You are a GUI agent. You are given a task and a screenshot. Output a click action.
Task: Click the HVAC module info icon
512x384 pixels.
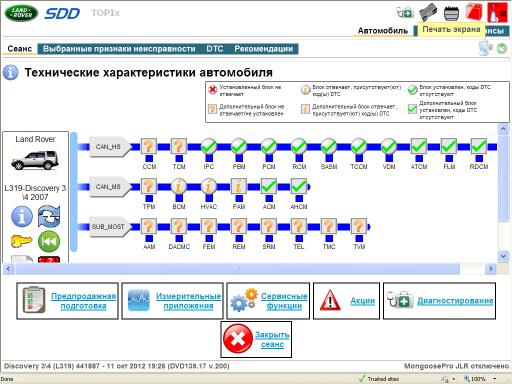209,186
